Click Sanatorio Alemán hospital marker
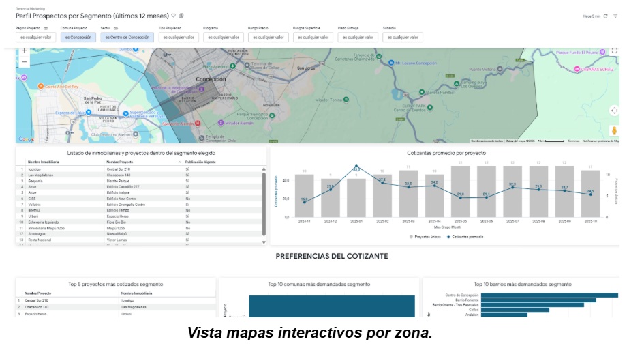644x348 pixels. (x=198, y=123)
